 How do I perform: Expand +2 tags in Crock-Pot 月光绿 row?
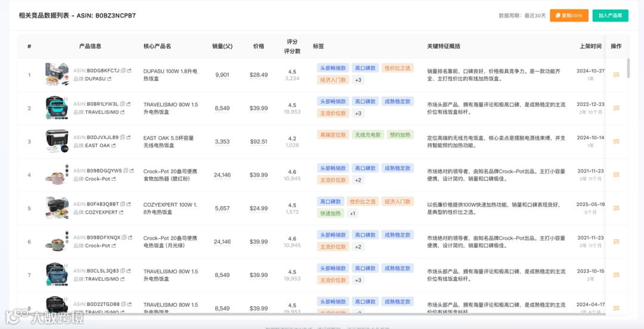(x=358, y=247)
